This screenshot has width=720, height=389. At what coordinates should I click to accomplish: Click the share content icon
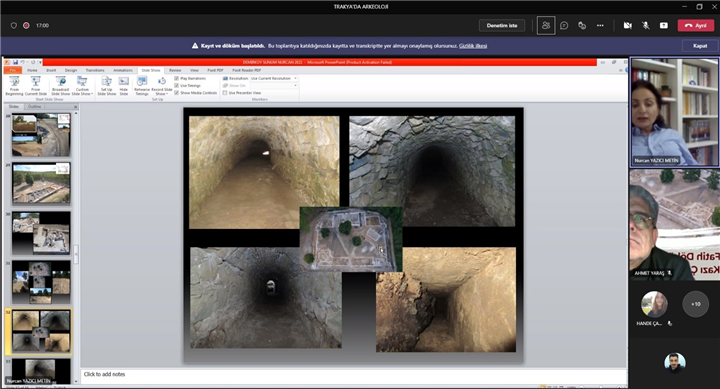(664, 26)
